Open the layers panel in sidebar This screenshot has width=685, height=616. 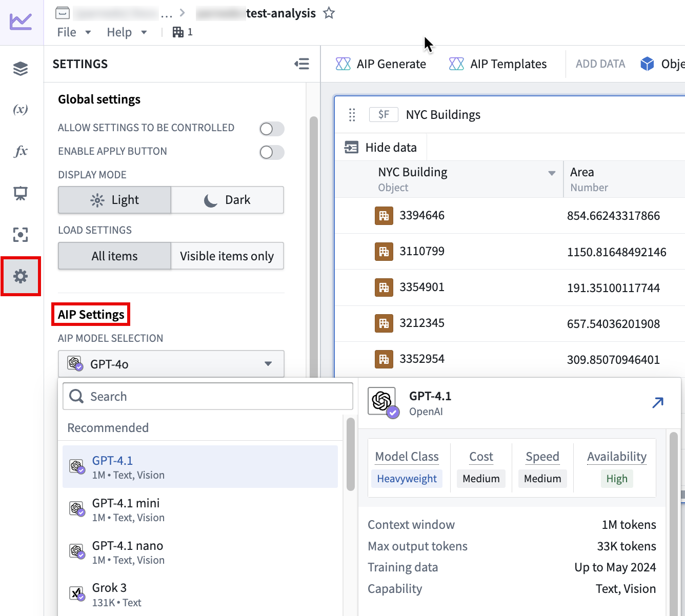(21, 68)
